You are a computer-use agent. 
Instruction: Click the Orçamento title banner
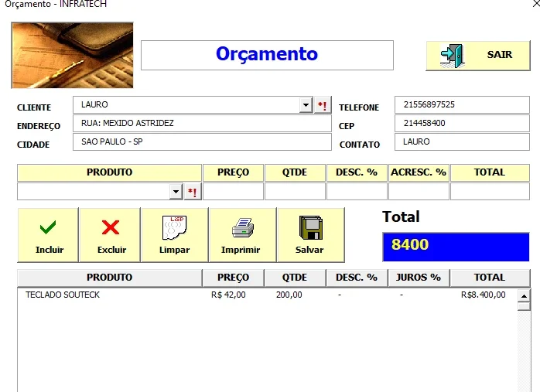267,56
